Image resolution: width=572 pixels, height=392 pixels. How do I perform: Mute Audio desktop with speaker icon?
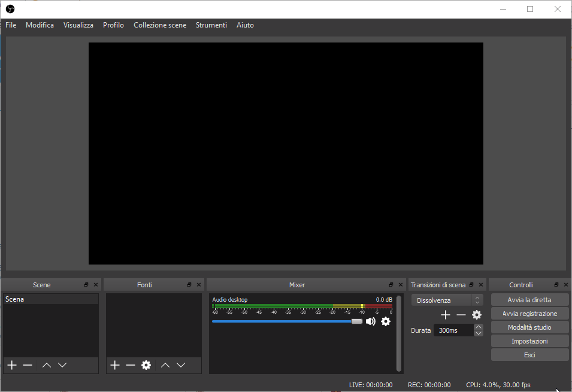tap(371, 321)
